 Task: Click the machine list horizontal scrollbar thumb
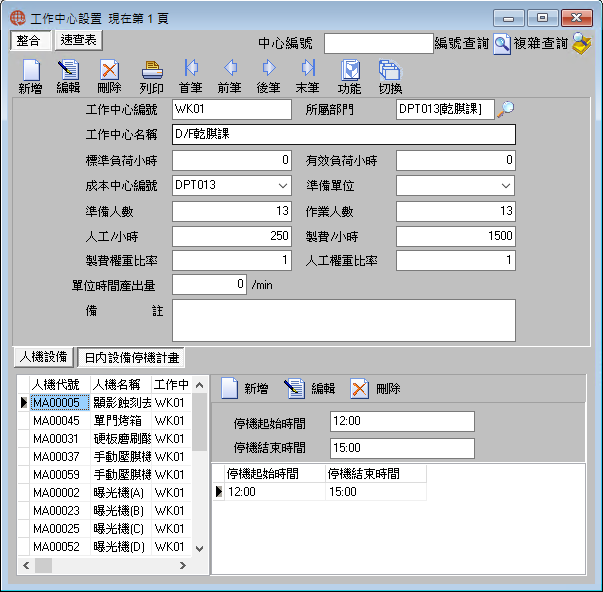pos(43,565)
